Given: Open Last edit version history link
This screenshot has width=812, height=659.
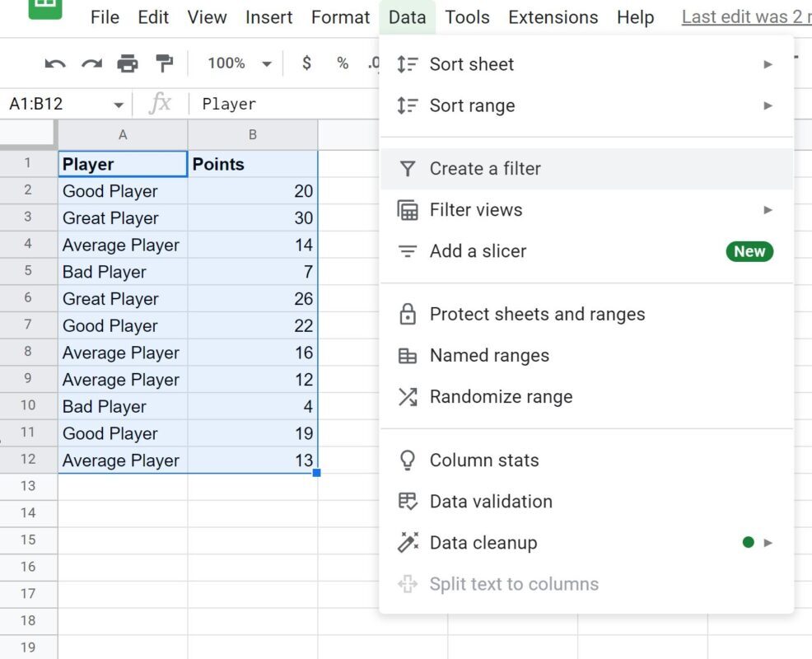Looking at the screenshot, I should pos(746,17).
